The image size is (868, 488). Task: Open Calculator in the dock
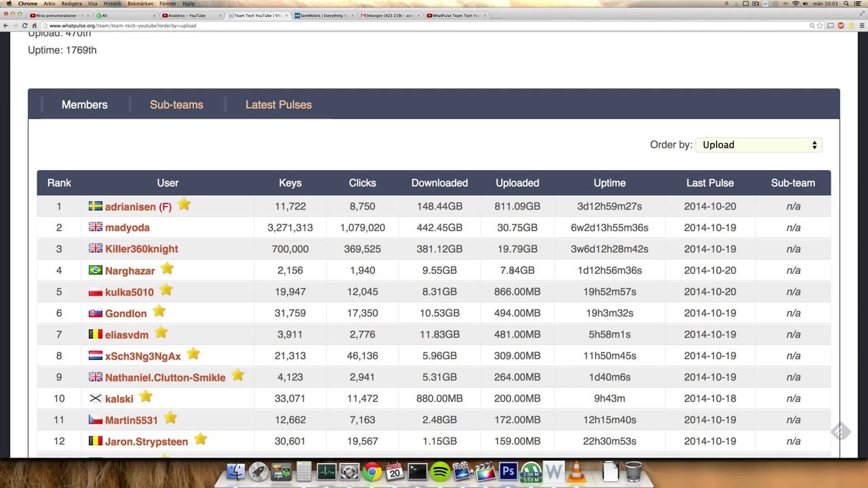coord(304,471)
